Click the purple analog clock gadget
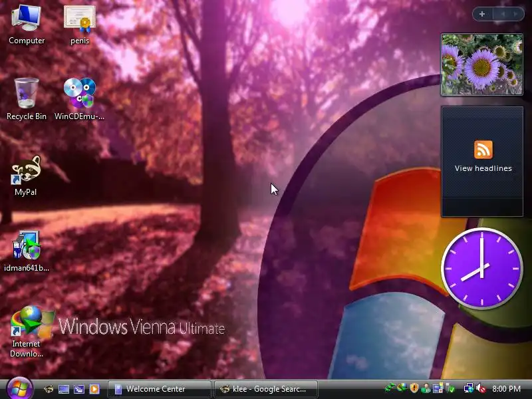Viewport: 532px width, 399px height. pos(481,268)
